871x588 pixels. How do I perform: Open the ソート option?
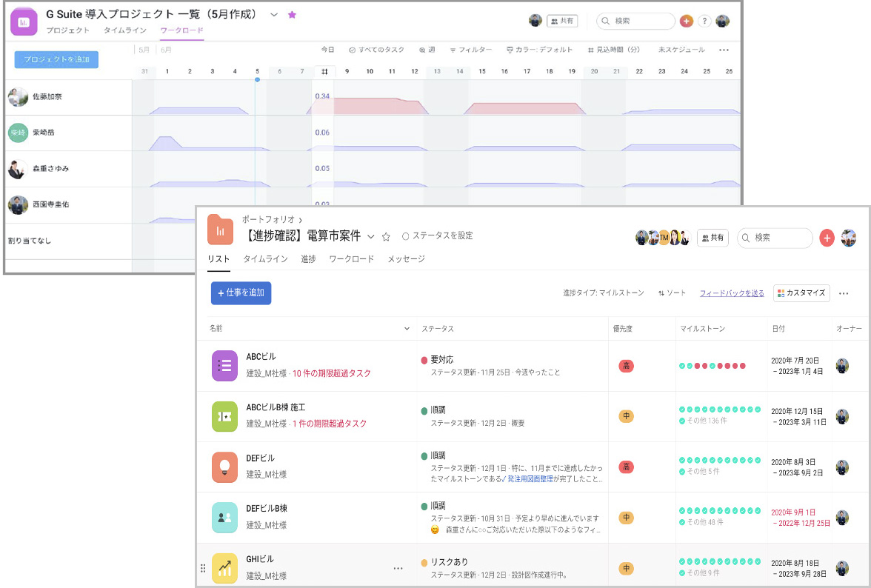coord(672,293)
